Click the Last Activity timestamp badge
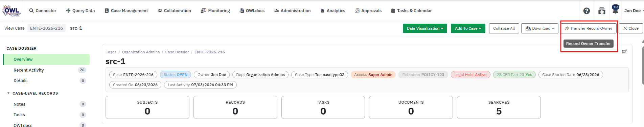 [x=200, y=85]
